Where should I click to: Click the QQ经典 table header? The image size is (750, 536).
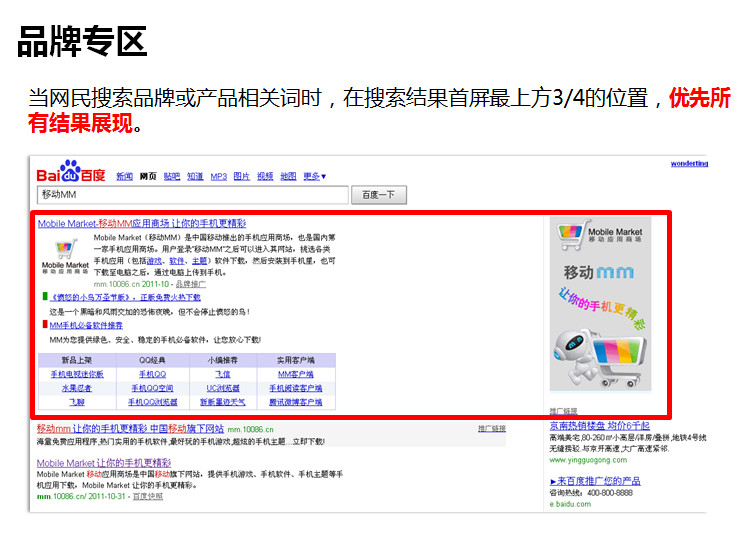[153, 360]
